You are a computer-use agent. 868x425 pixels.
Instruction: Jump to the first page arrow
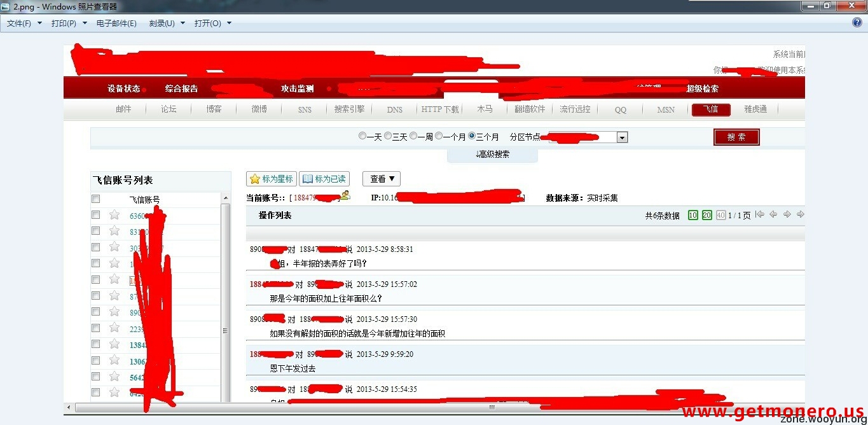click(759, 215)
